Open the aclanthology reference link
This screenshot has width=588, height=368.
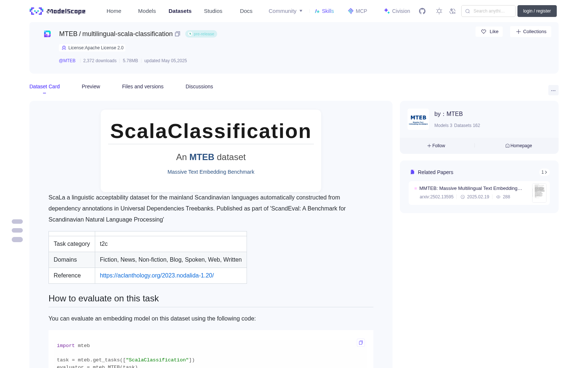point(157,275)
